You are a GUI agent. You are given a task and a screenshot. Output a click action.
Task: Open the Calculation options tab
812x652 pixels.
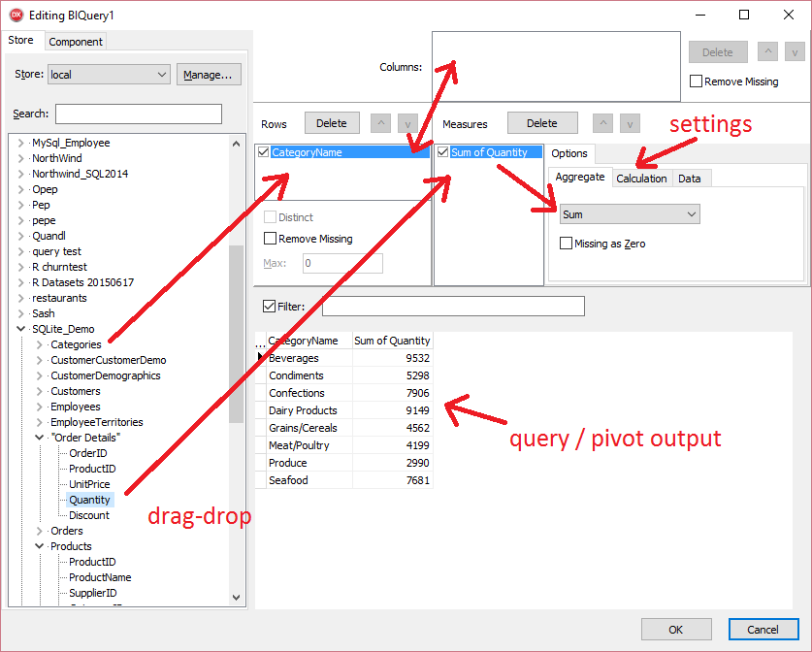(x=641, y=179)
